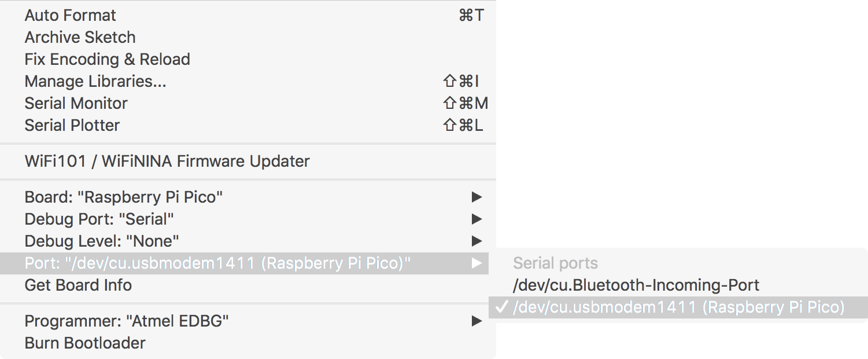Click the Serial ports section header

click(555, 263)
